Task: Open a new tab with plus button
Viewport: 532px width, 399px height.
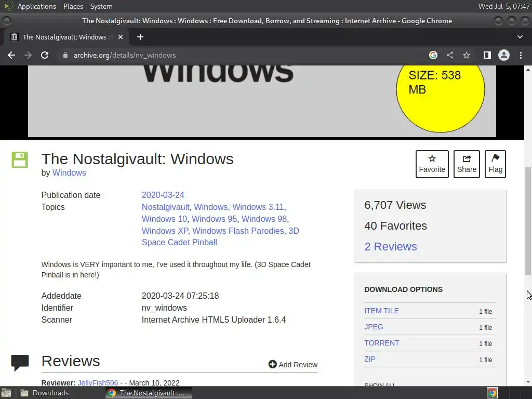Action: pos(140,37)
